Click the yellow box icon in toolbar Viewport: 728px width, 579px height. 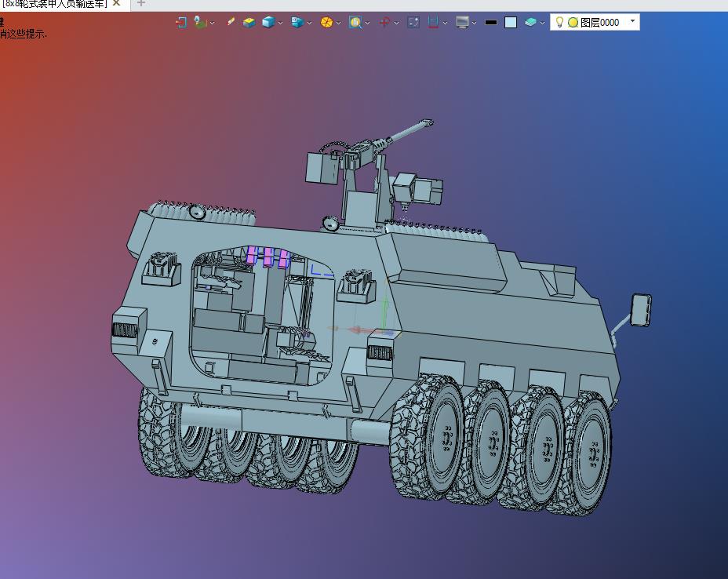click(249, 22)
